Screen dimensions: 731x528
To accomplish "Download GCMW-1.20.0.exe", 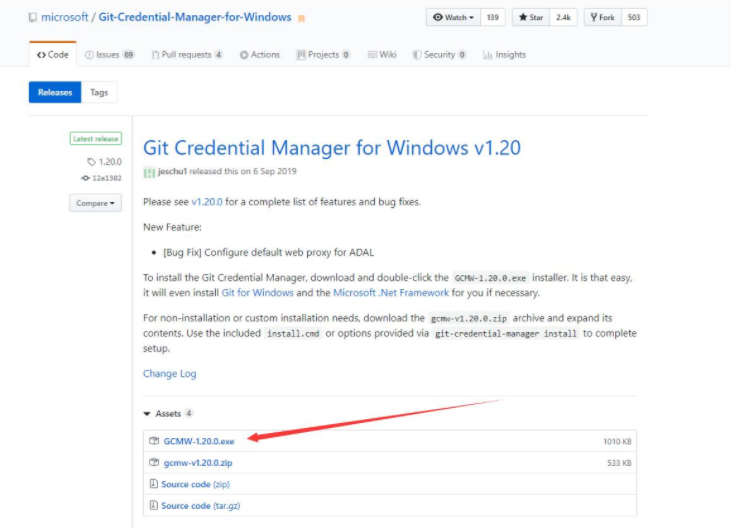I will [x=199, y=441].
